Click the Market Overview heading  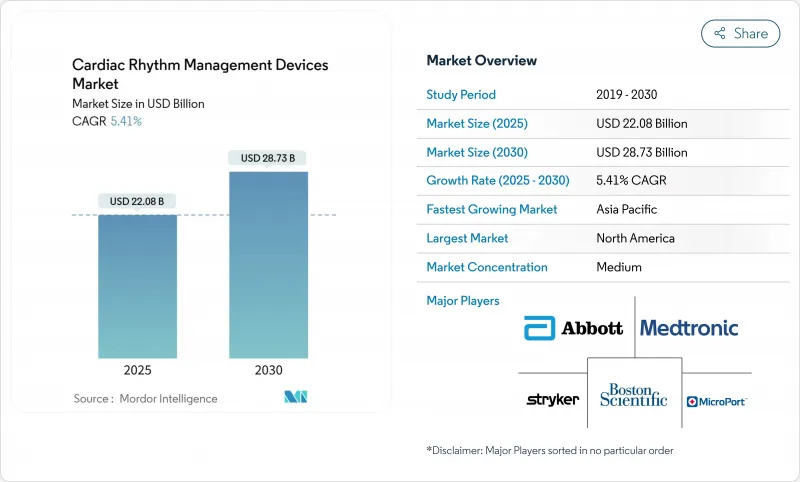481,61
